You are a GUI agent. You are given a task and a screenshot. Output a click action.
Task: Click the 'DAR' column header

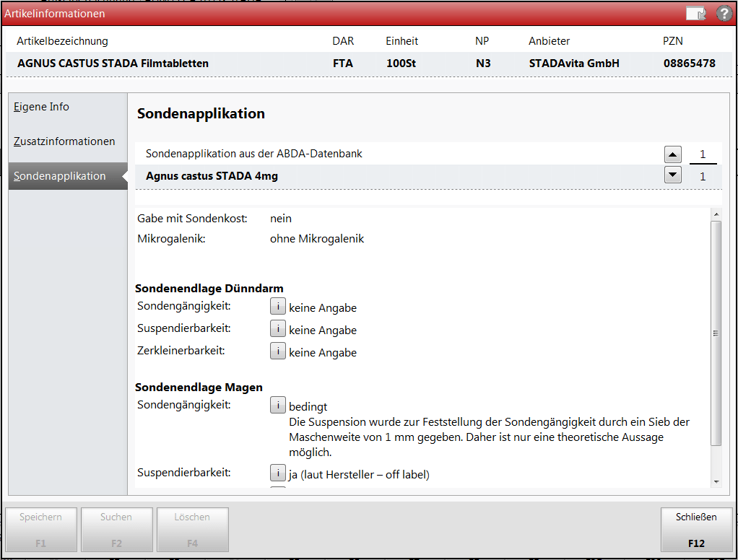pos(343,41)
